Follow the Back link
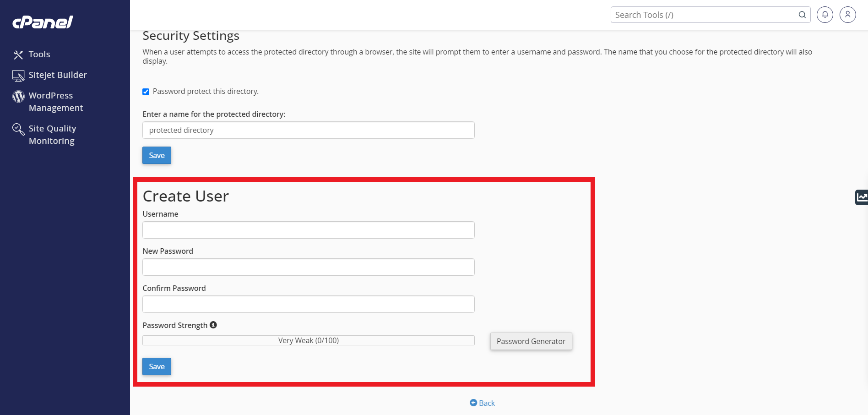The image size is (868, 415). 483,403
